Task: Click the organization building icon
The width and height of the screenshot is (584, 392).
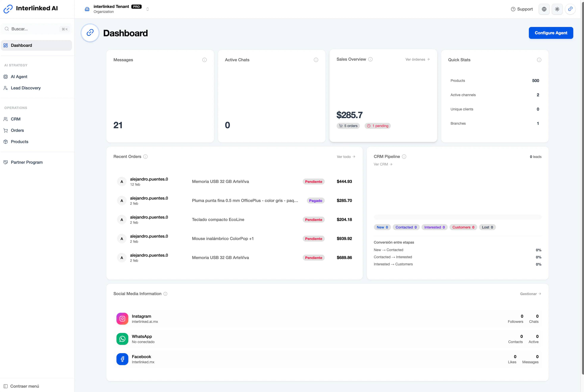Action: [x=87, y=9]
